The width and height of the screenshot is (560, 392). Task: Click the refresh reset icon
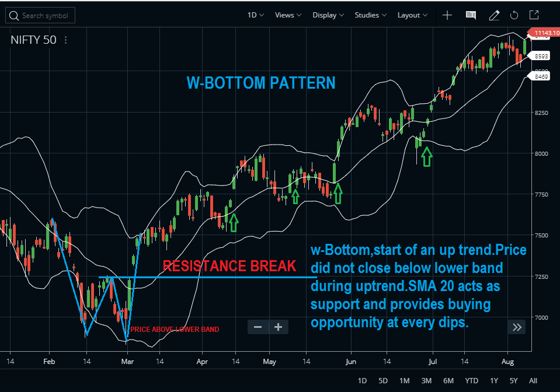click(514, 15)
